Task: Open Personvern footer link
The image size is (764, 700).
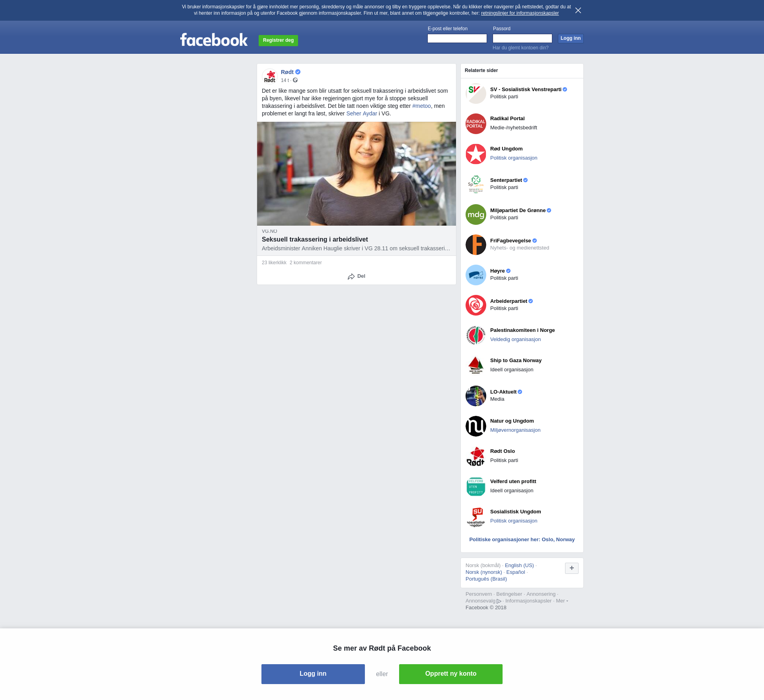Action: (479, 594)
